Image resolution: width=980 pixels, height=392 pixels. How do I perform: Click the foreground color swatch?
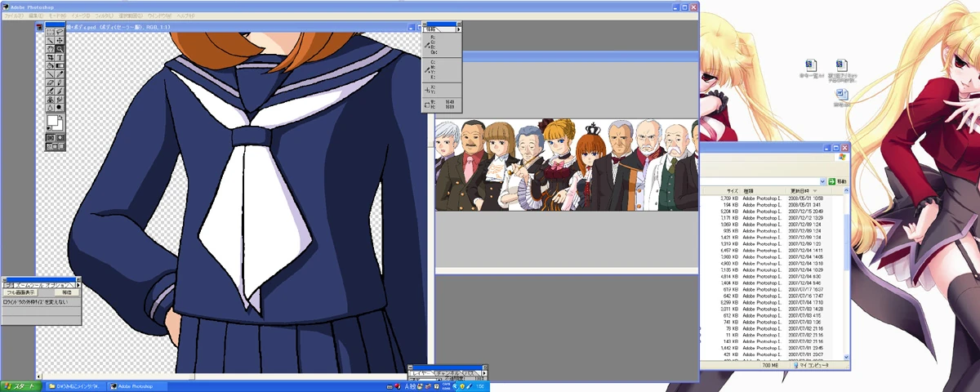(51, 119)
